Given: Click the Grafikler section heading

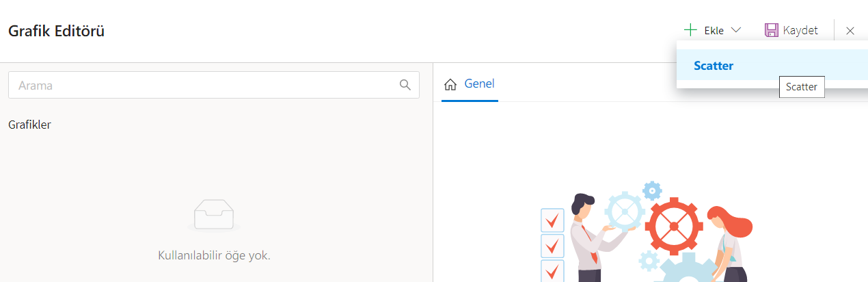Looking at the screenshot, I should [29, 125].
